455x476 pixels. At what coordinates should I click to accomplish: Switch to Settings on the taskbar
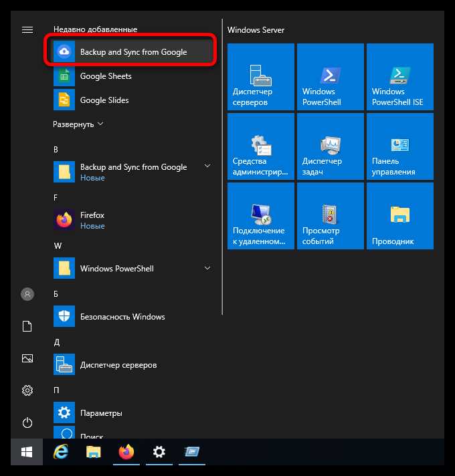coord(159,452)
